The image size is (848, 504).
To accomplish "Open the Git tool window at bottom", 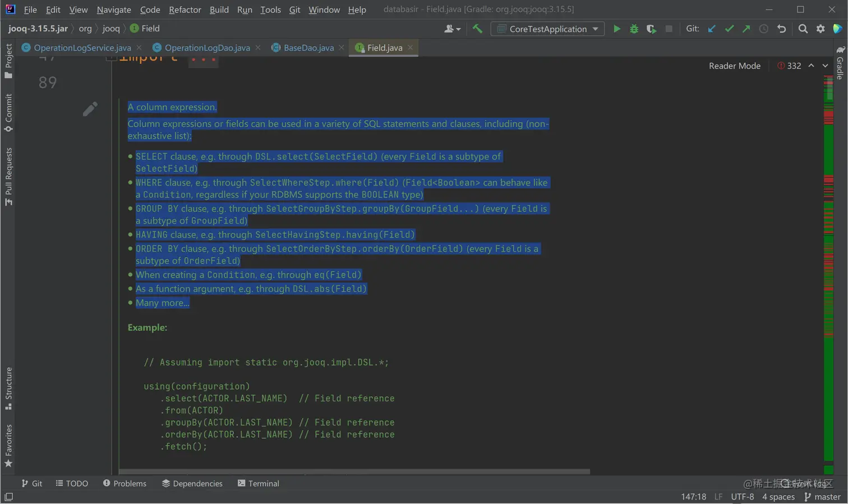I will point(32,483).
